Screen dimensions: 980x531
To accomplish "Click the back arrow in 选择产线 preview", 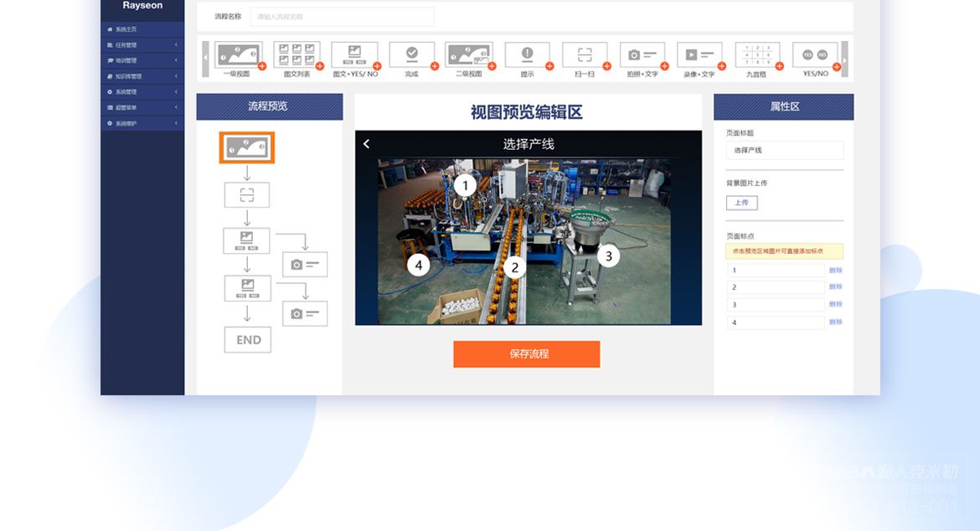I will pos(367,144).
